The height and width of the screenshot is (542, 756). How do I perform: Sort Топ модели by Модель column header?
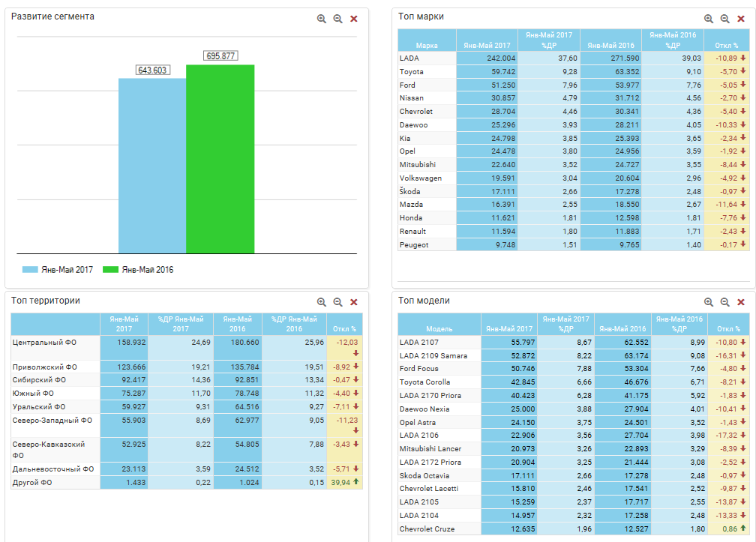pyautogui.click(x=439, y=328)
